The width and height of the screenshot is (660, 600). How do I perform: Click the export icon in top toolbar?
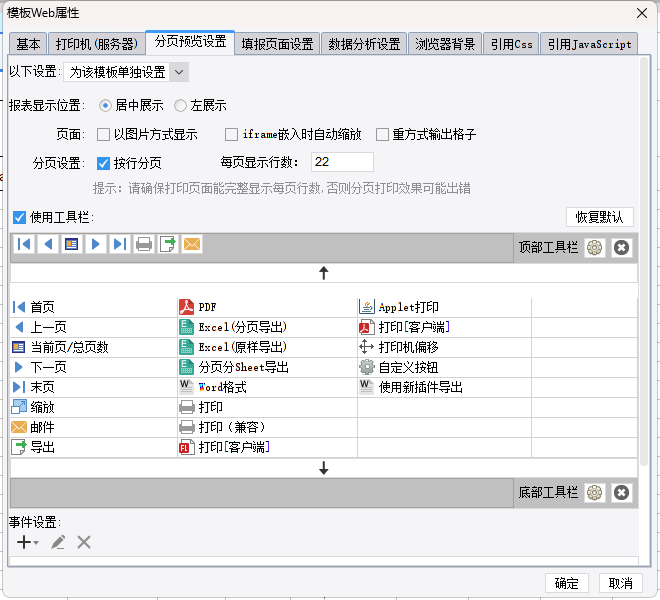tap(168, 244)
